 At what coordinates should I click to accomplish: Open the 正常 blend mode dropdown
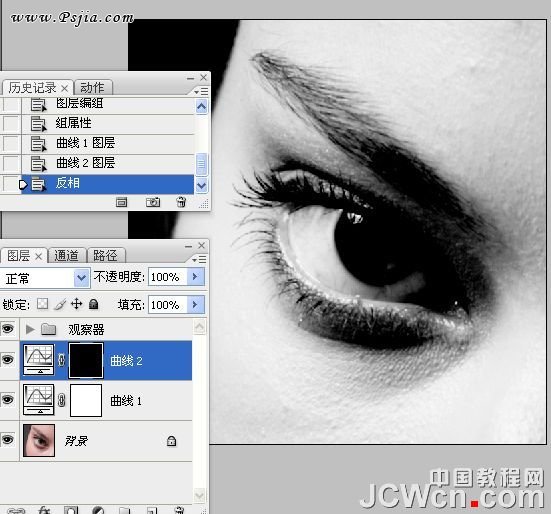coord(82,278)
